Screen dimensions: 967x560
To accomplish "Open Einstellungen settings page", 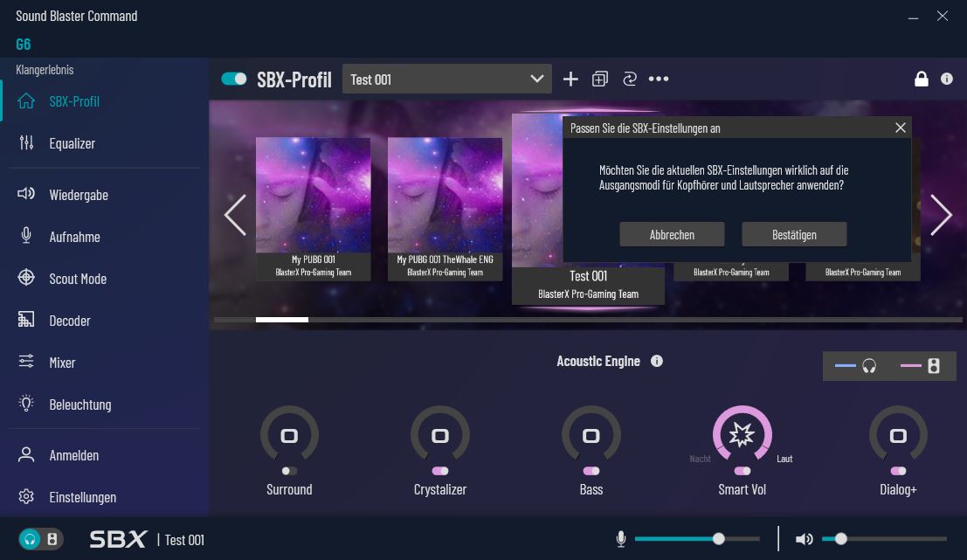I will click(105, 496).
